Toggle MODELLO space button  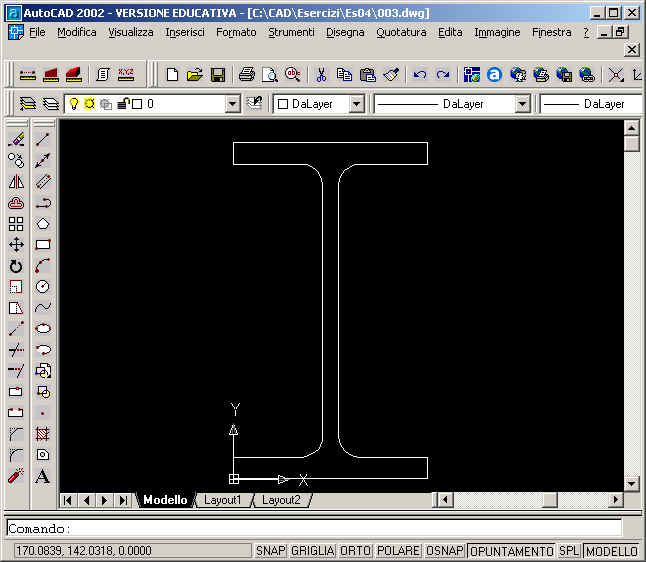click(612, 551)
